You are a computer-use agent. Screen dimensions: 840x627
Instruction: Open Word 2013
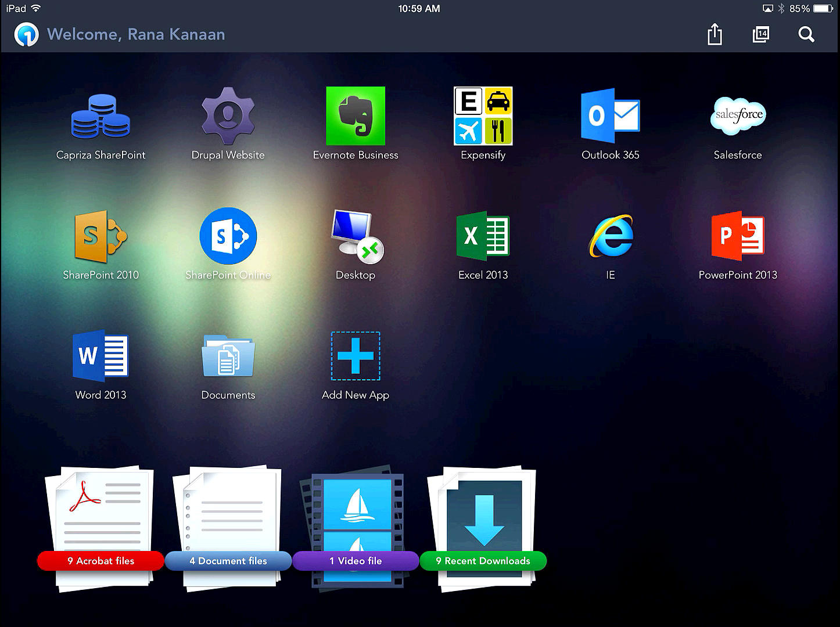[x=100, y=356]
